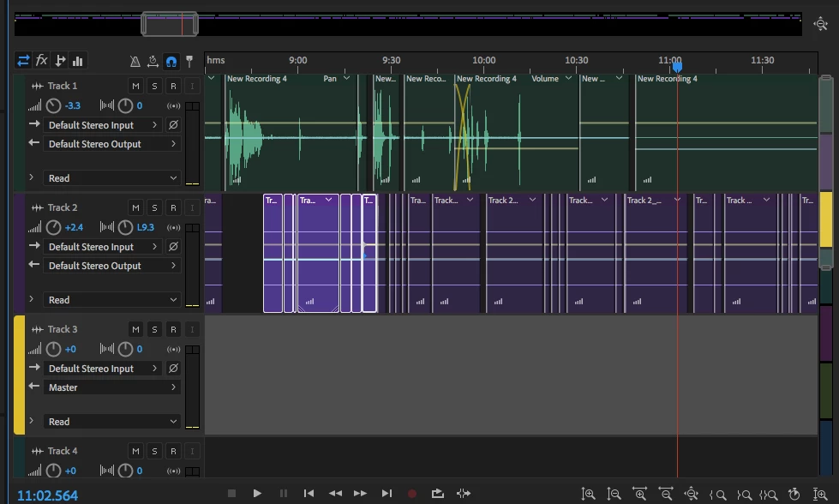This screenshot has width=839, height=504.
Task: Click Zoom In (time) icon
Action: (x=639, y=494)
